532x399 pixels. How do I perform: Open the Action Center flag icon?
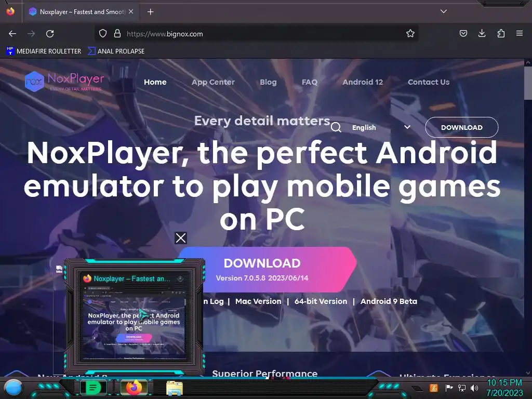pyautogui.click(x=448, y=388)
